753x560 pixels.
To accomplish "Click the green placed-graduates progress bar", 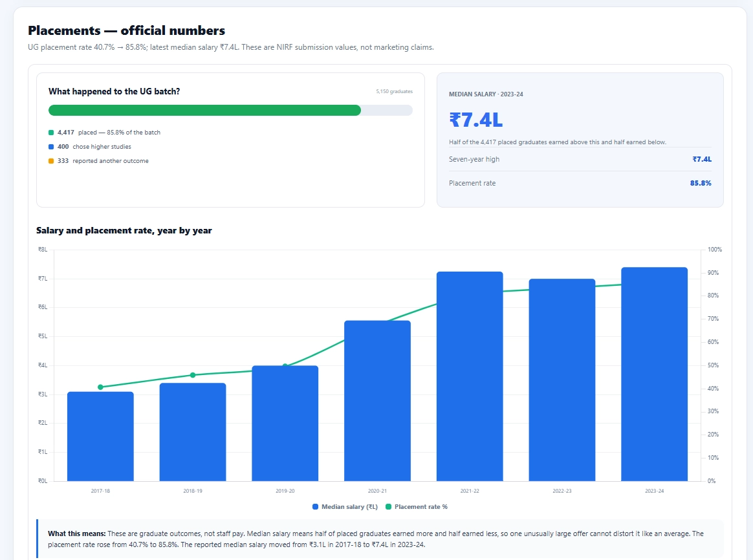I will click(204, 111).
